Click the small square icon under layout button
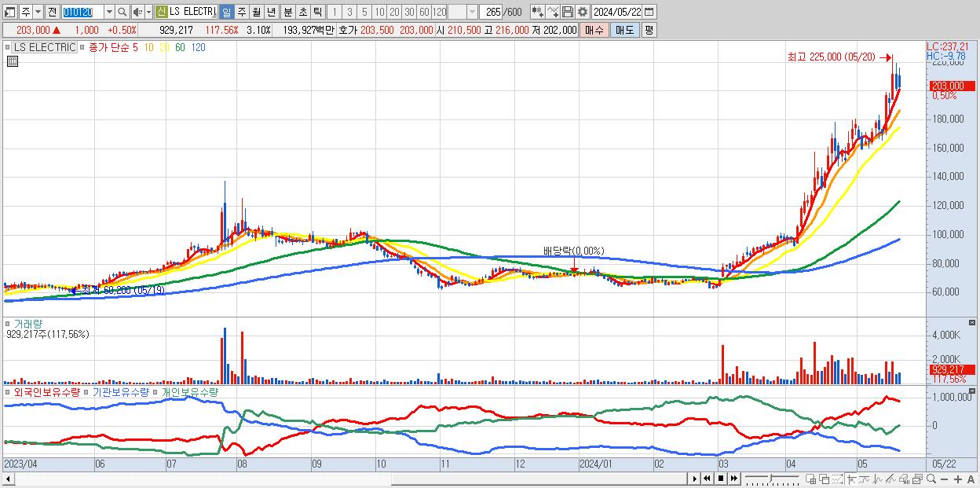Image resolution: width=980 pixels, height=488 pixels. (x=12, y=61)
